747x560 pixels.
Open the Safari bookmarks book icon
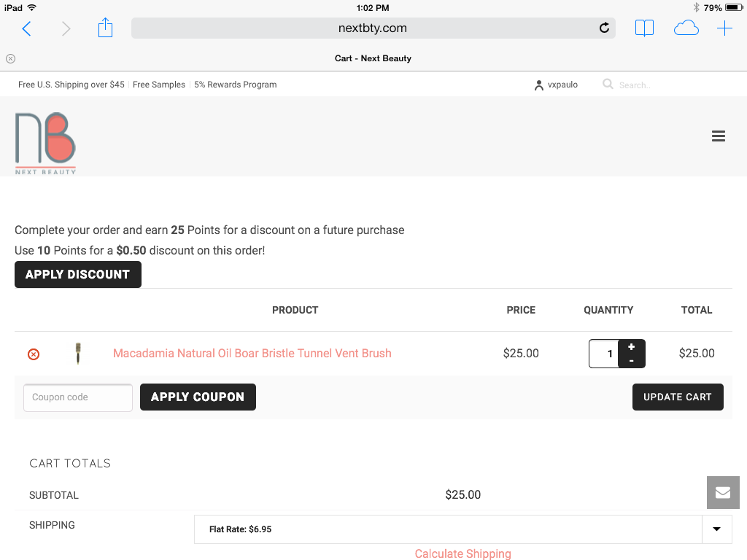pos(644,28)
